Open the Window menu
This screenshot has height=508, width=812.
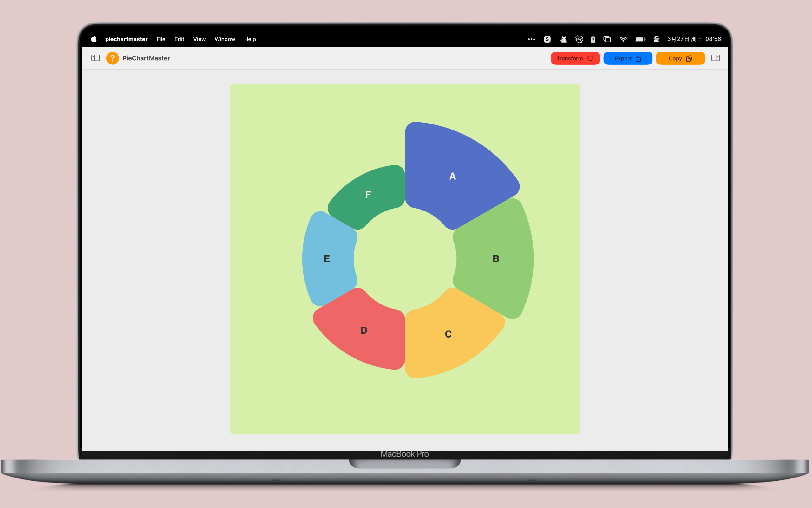point(225,39)
